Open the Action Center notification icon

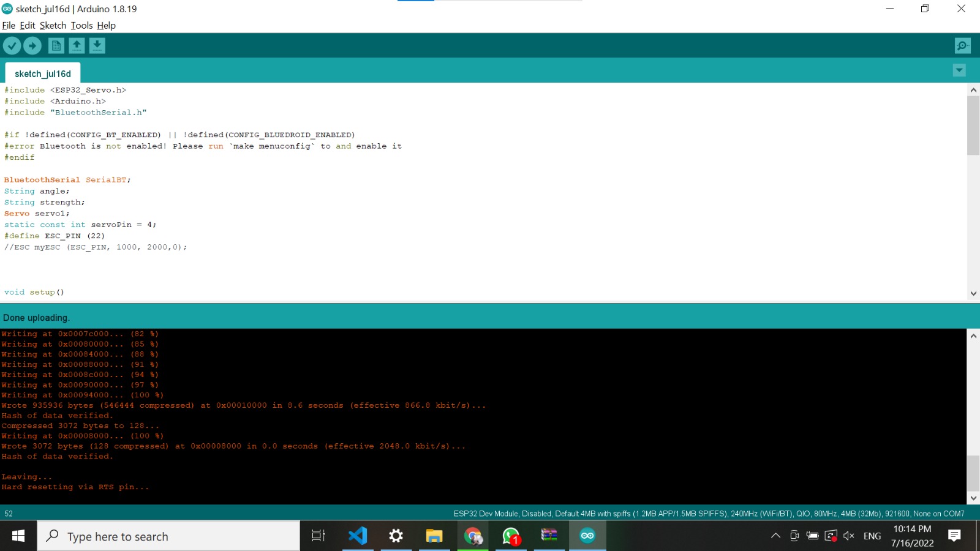pos(954,536)
